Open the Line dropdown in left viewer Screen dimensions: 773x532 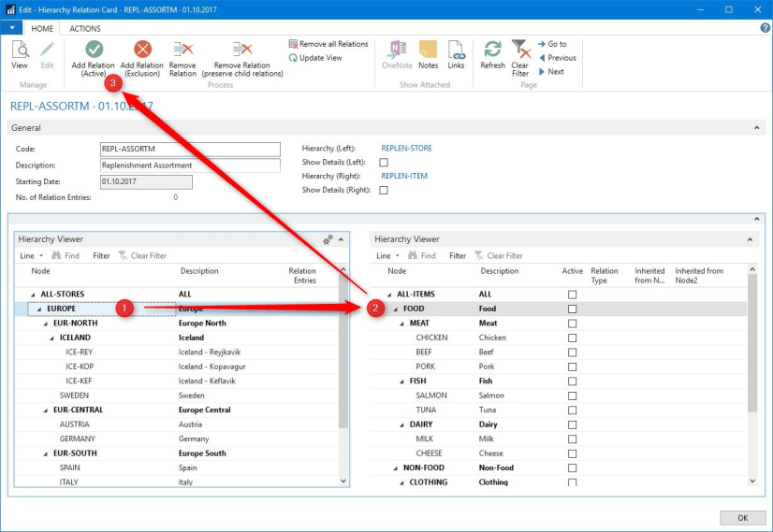tap(31, 255)
